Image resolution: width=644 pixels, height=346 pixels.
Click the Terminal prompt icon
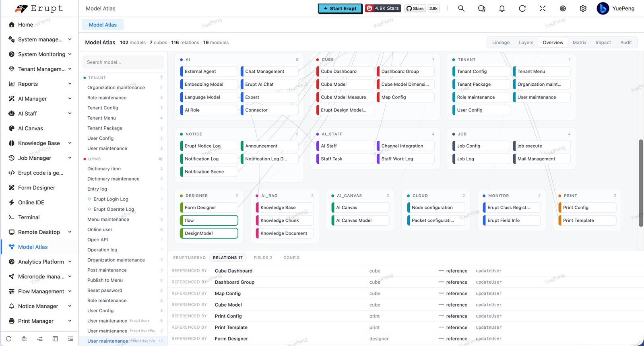tap(12, 217)
